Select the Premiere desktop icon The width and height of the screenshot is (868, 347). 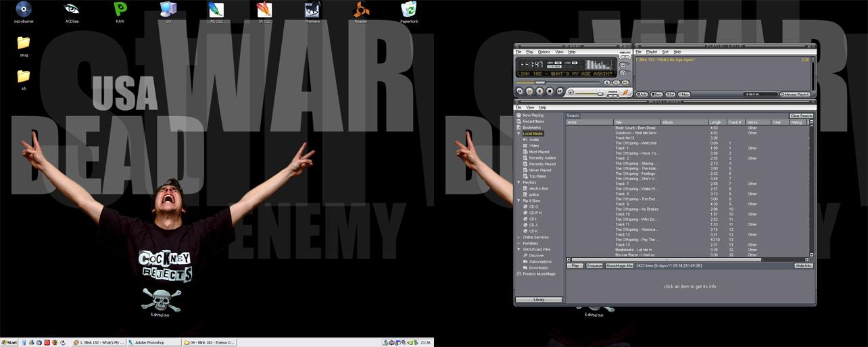tap(312, 11)
